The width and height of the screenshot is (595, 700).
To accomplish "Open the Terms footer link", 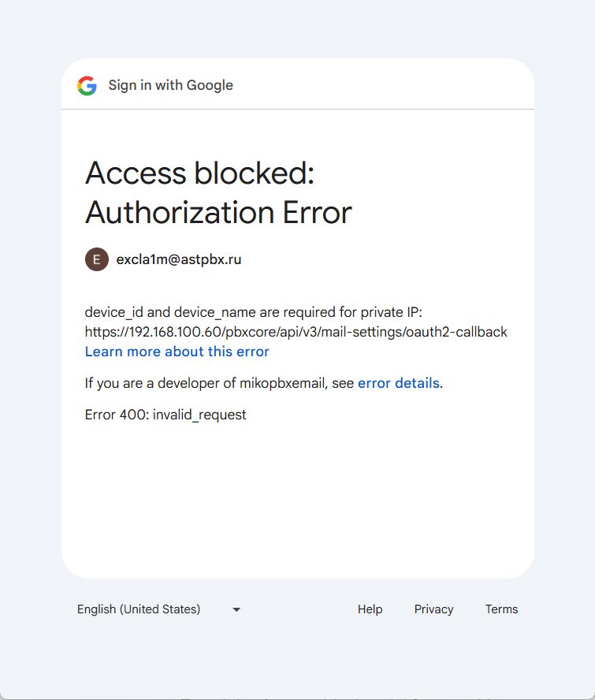I will [x=501, y=609].
